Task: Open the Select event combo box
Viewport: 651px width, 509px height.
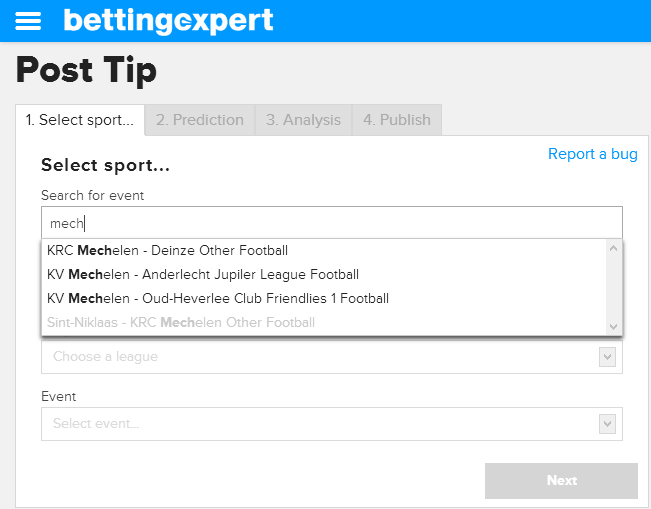Action: [332, 424]
